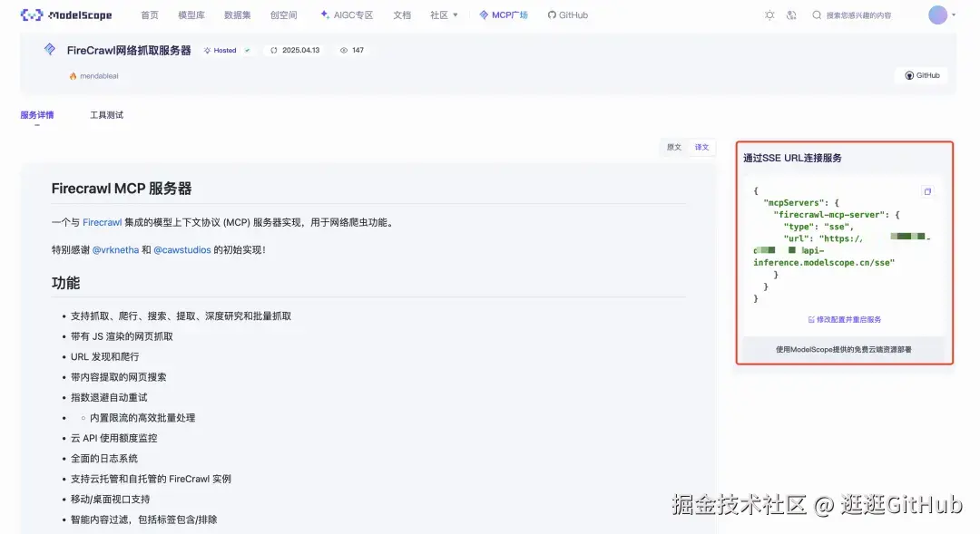Switch to 译文 translated view
Viewport: 980px width, 534px height.
pyautogui.click(x=701, y=146)
